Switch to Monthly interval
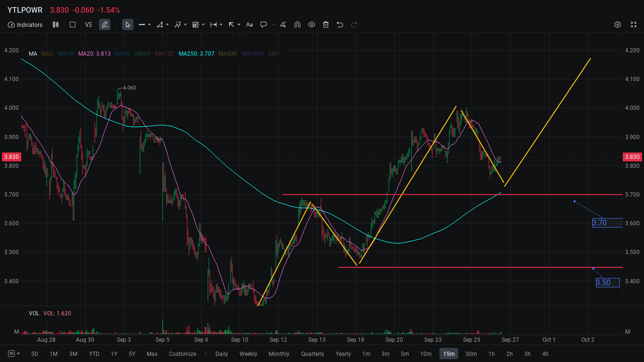Viewport: 644px width, 362px height. (279, 354)
